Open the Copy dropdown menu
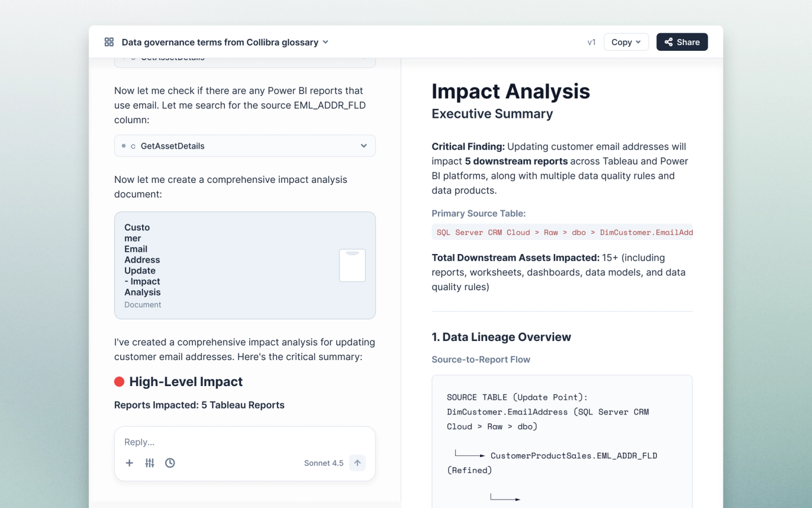 (626, 42)
